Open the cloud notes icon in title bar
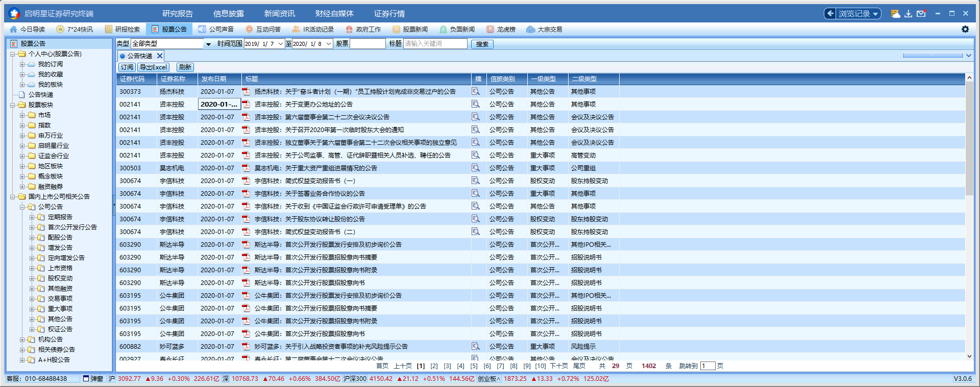This screenshot has height=387, width=980. pyautogui.click(x=895, y=14)
